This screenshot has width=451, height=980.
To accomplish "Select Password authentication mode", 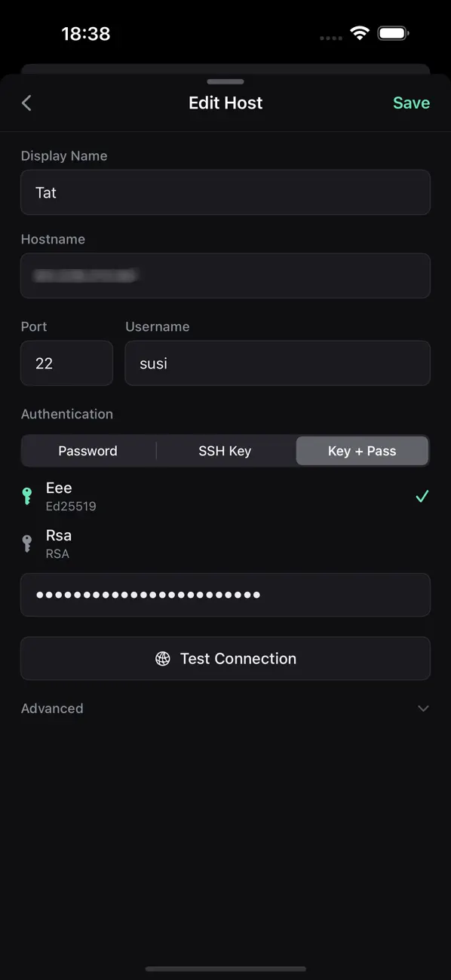I will (87, 451).
